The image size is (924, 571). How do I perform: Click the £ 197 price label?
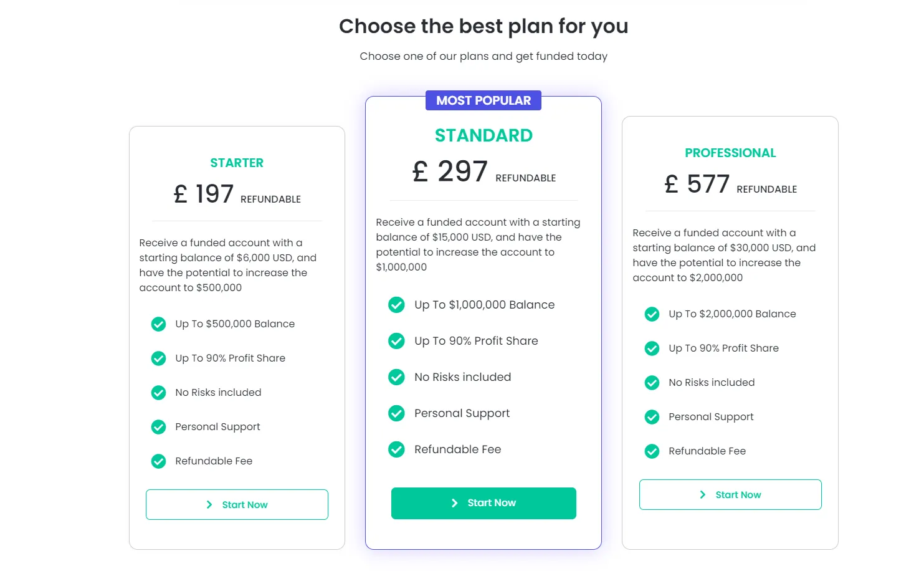(204, 194)
